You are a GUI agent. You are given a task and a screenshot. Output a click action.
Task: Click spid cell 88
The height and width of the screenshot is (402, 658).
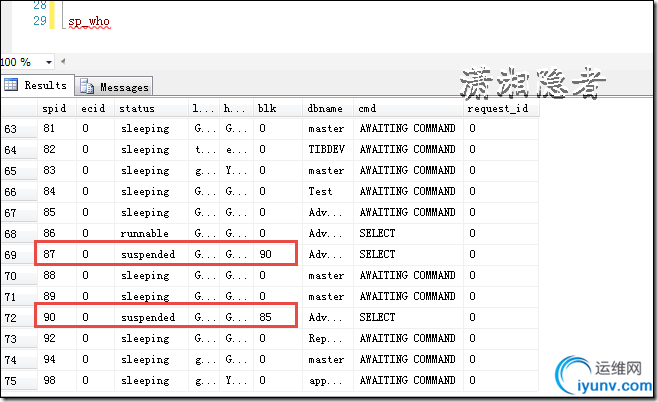(57, 275)
